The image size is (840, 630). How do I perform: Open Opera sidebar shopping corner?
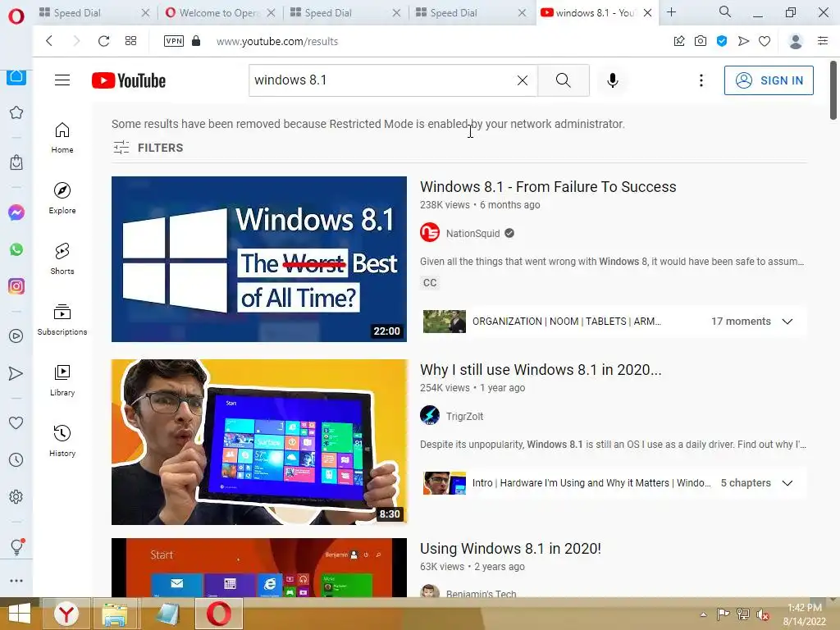[x=16, y=162]
